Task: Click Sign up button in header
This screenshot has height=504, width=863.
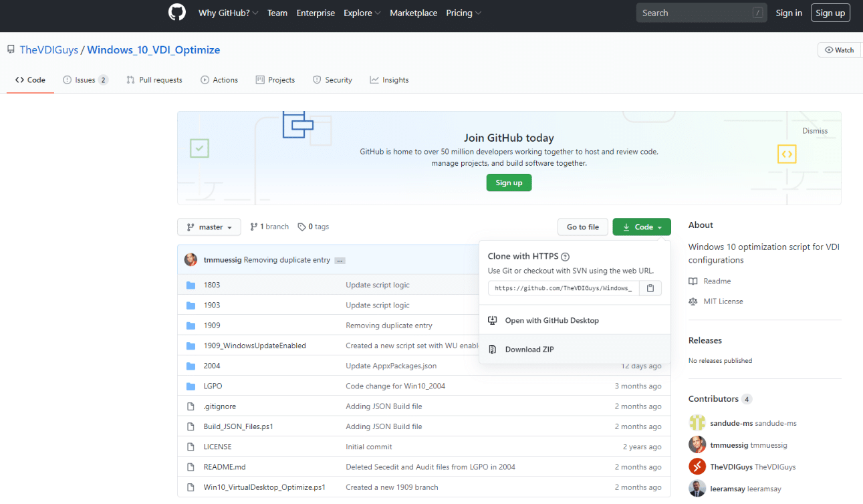Action: click(x=830, y=13)
